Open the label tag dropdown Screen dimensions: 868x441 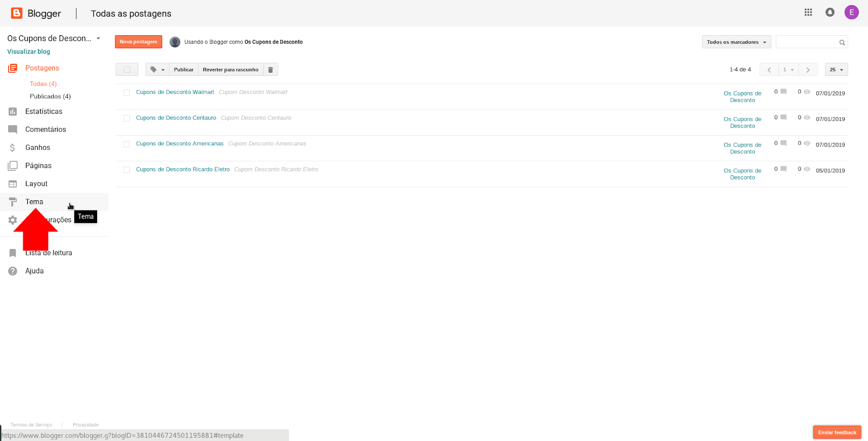157,69
